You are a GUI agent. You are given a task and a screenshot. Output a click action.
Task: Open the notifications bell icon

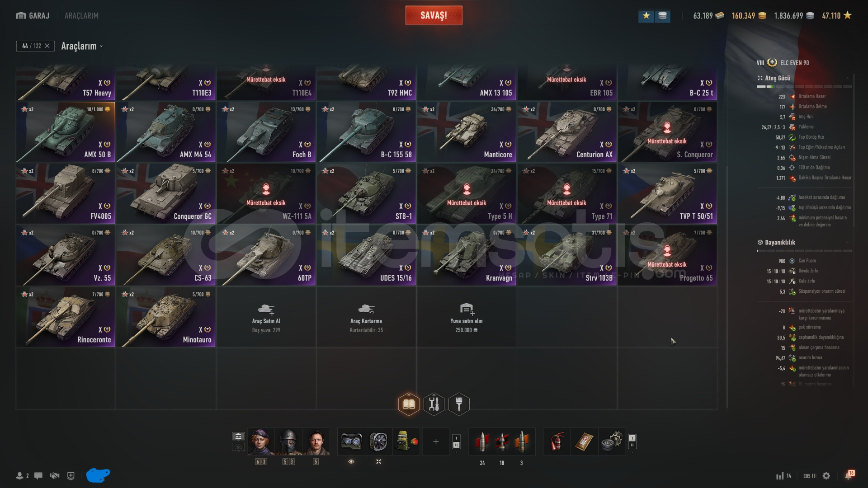tap(849, 475)
